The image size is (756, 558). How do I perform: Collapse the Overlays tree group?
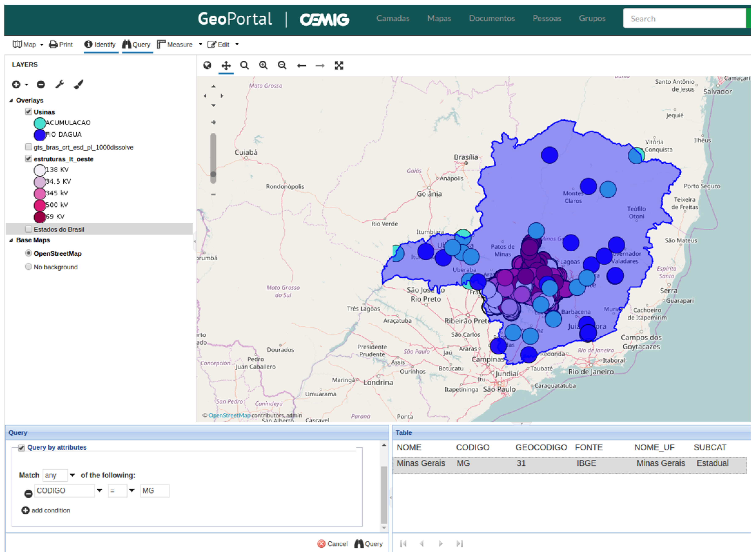click(12, 101)
